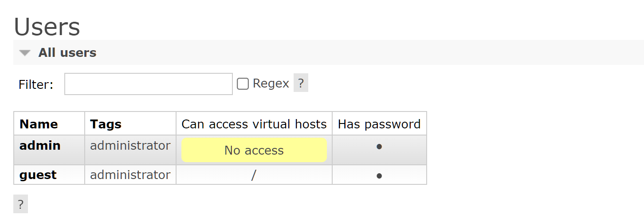Click the guest user's password dot
The width and height of the screenshot is (644, 215).
pyautogui.click(x=379, y=175)
